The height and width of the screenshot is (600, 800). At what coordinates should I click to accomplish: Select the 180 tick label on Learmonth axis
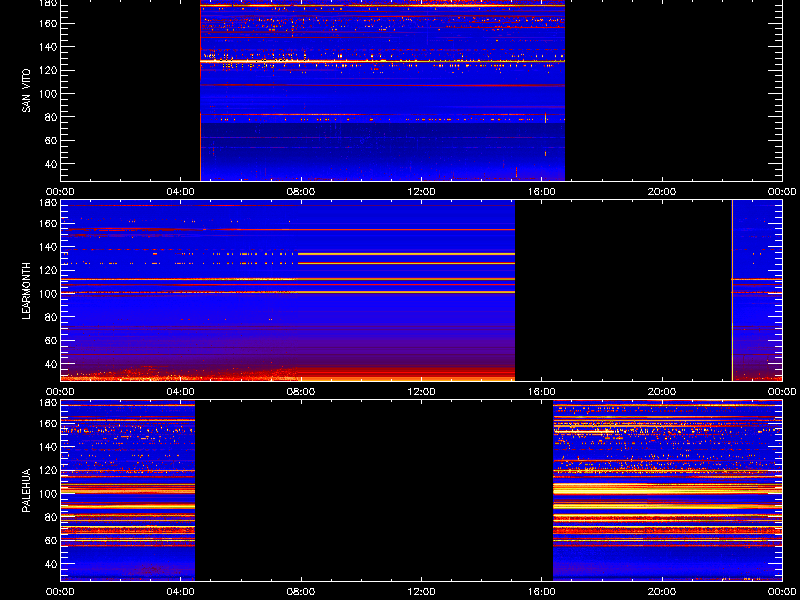48,202
